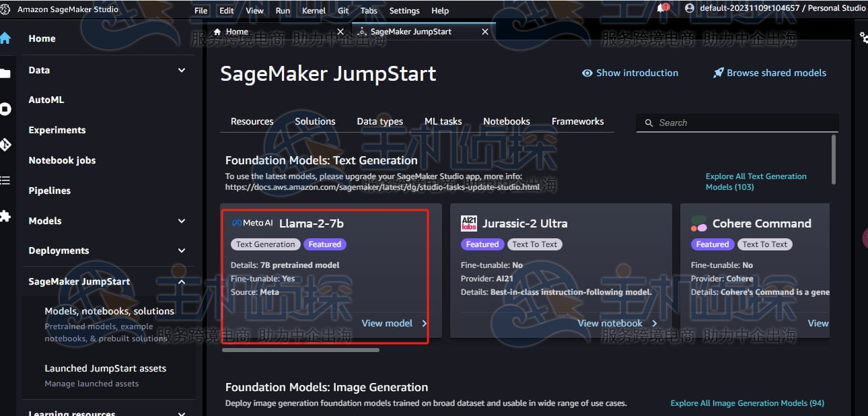Viewport: 868px width, 416px height.
Task: Expand the Data section chevron
Action: (182, 70)
